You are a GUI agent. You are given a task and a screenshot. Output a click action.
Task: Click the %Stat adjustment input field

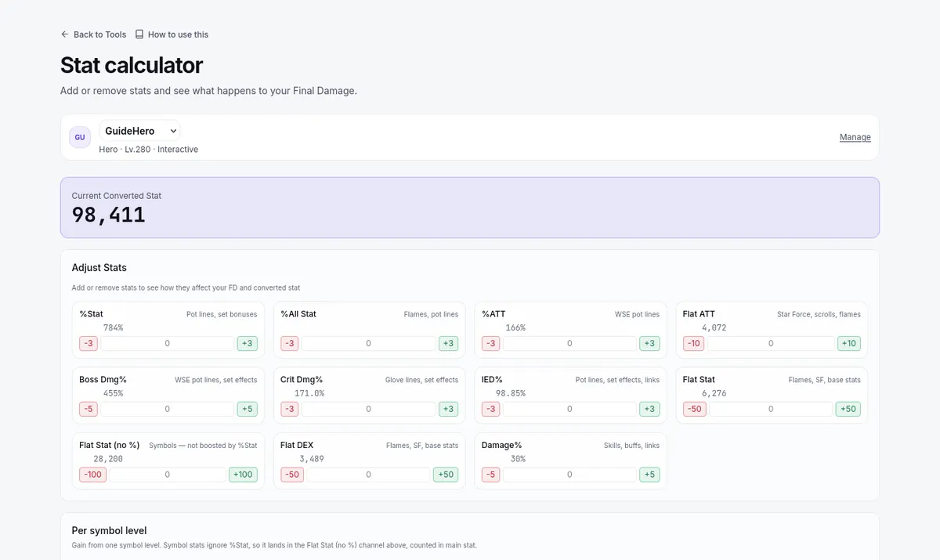[x=167, y=343]
